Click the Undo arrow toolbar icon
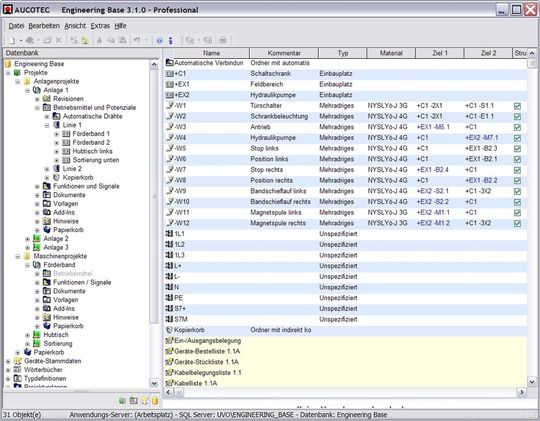Viewport: 540px width, 421px height. [137, 40]
